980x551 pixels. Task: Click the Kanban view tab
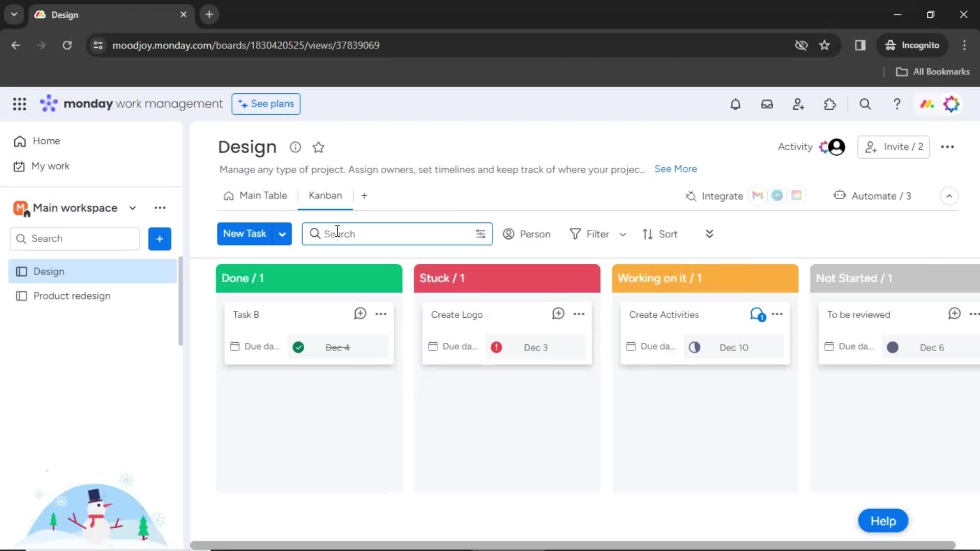325,195
